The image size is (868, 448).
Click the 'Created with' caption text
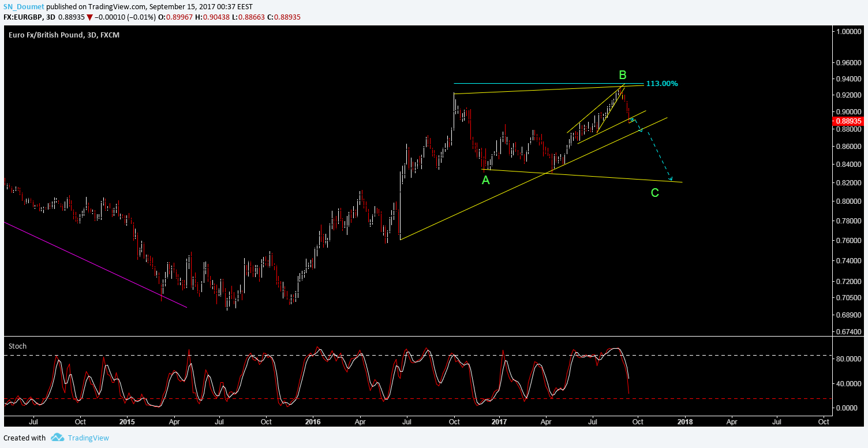[24, 438]
